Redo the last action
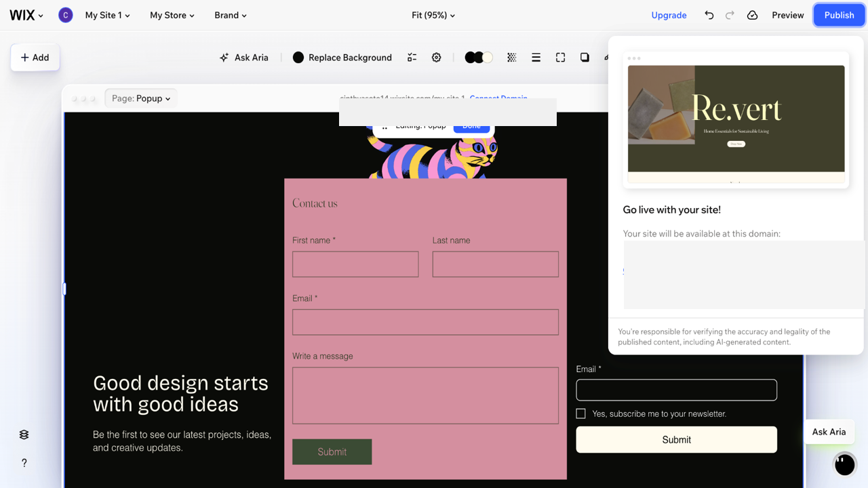The image size is (868, 488). [x=730, y=15]
